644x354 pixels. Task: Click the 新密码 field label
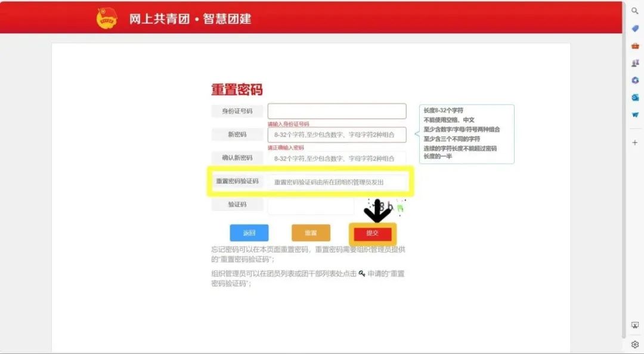(237, 134)
